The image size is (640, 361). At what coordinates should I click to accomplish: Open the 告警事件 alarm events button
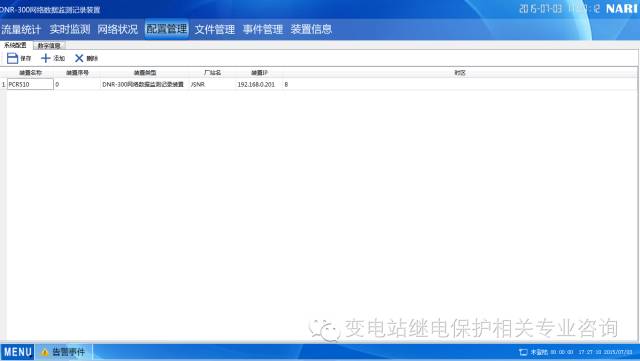(x=64, y=352)
